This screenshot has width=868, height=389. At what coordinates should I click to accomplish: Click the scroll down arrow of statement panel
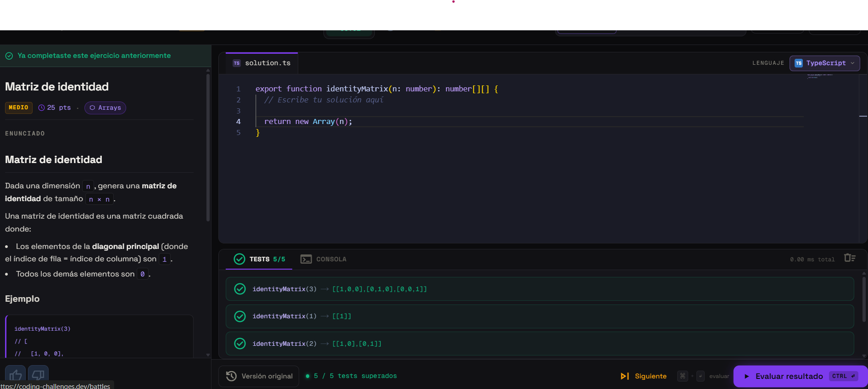click(x=208, y=355)
